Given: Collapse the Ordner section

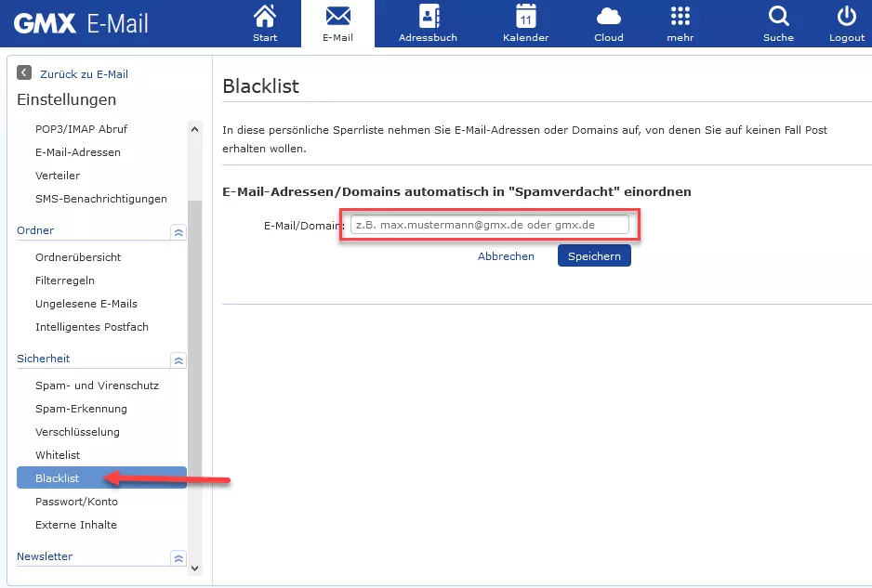Looking at the screenshot, I should click(178, 232).
